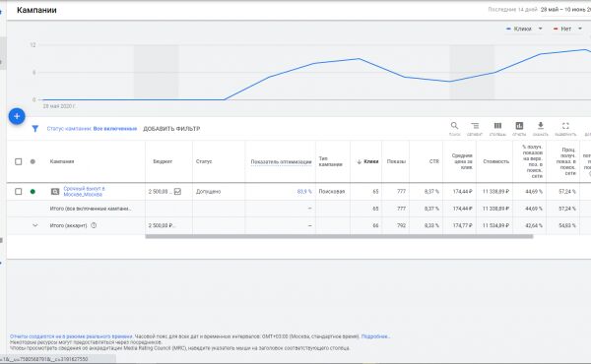591x364 pixels.
Task: Expand the account total row chevron
Action: pos(35,225)
